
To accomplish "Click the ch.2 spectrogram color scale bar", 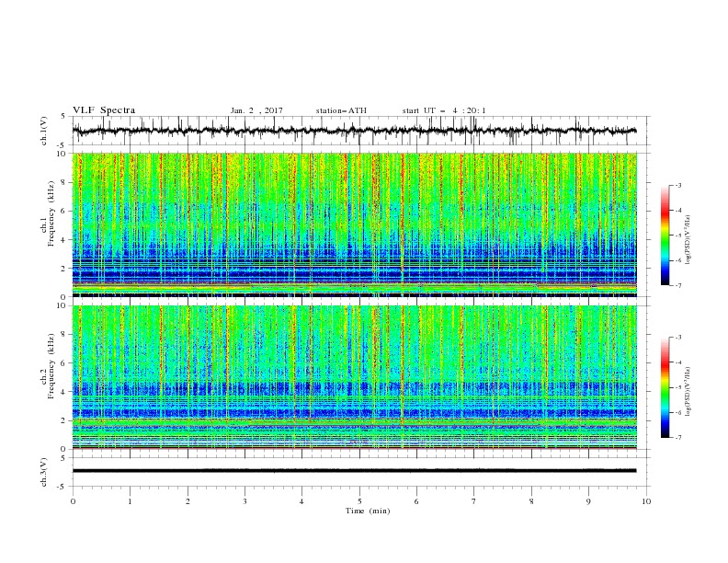I will [x=665, y=387].
